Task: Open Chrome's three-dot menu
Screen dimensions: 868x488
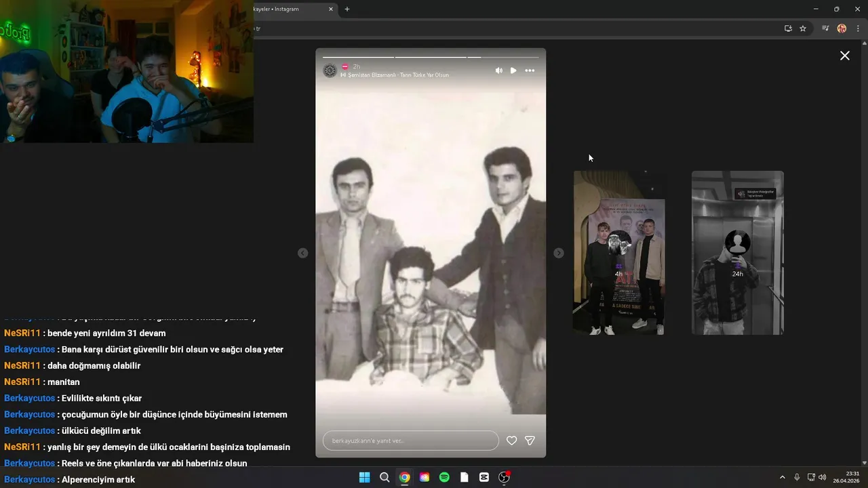Action: [x=858, y=28]
